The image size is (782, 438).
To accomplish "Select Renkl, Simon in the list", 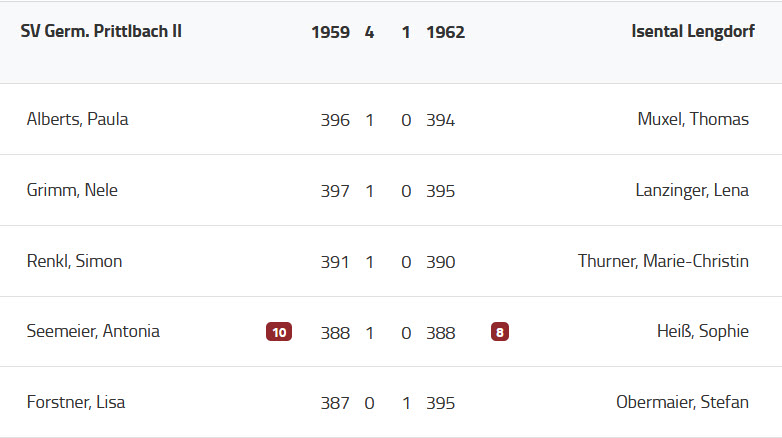I will pos(74,261).
